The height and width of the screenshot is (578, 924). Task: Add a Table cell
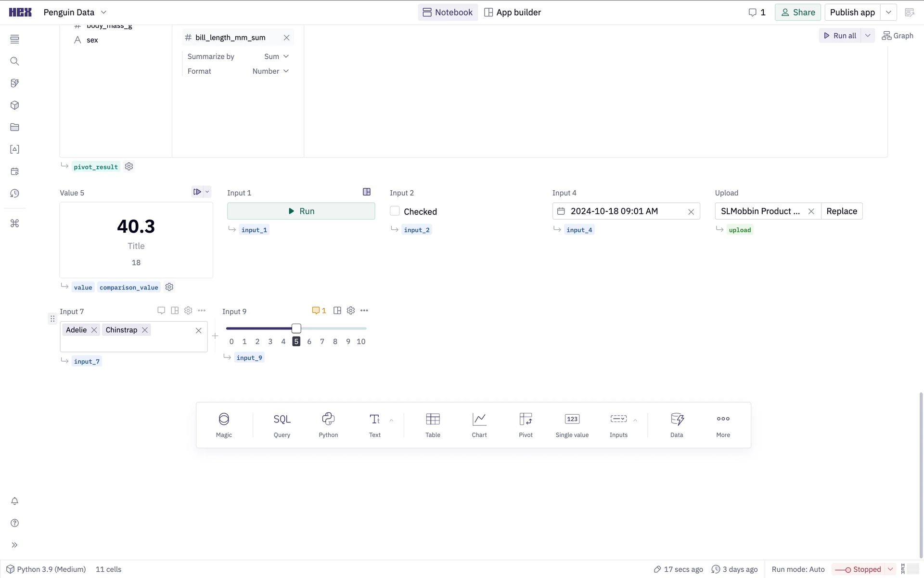433,425
